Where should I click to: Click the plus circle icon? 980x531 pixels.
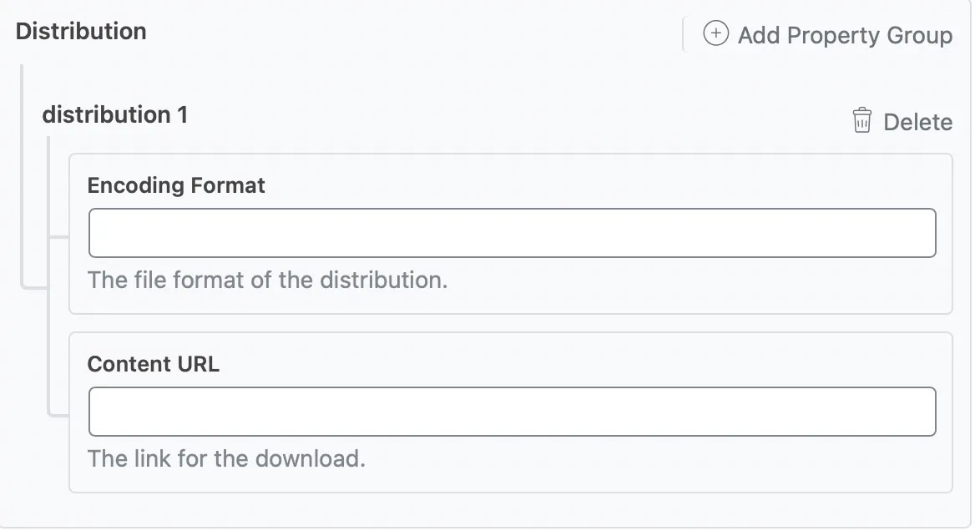[715, 34]
